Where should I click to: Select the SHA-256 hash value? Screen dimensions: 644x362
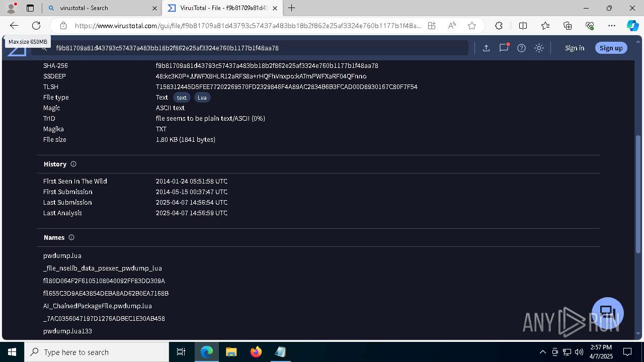(267, 66)
